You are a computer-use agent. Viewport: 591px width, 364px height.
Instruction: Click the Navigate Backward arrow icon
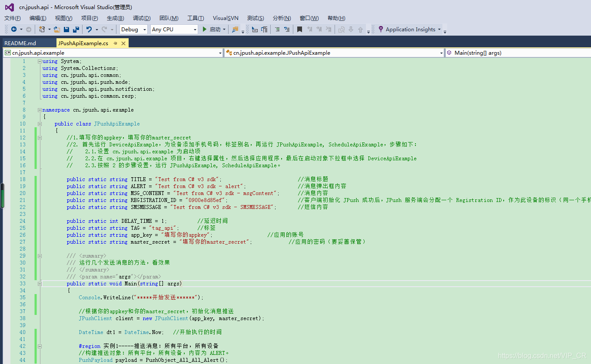click(x=14, y=29)
